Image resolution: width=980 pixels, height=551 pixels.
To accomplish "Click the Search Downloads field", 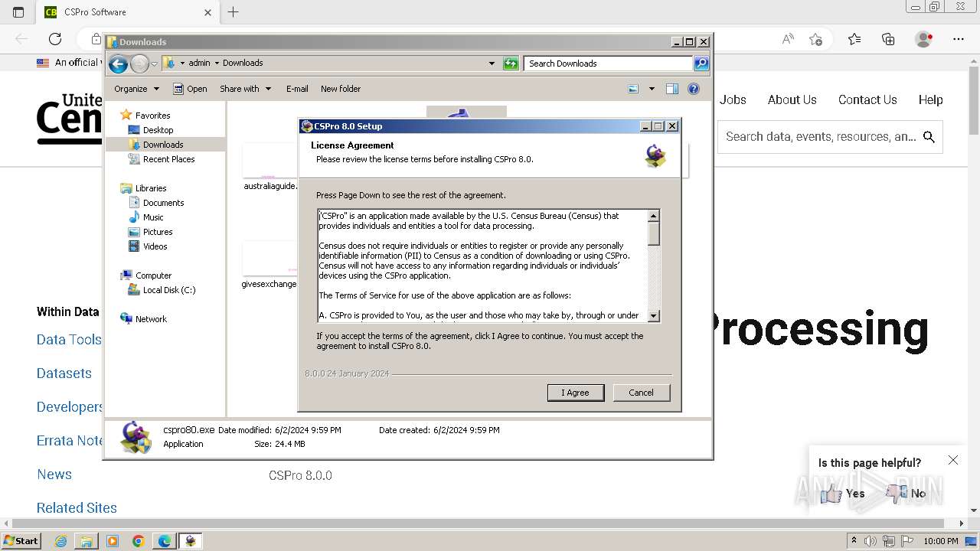I will [609, 64].
